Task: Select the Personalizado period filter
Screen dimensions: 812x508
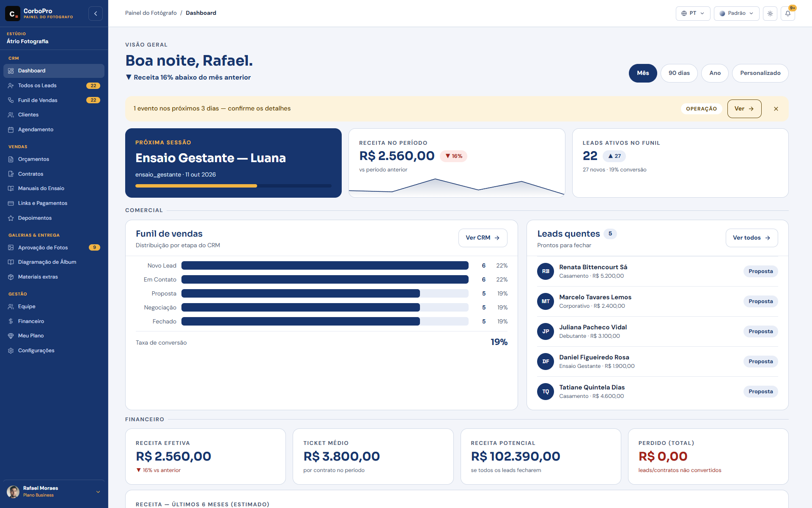Action: tap(760, 73)
